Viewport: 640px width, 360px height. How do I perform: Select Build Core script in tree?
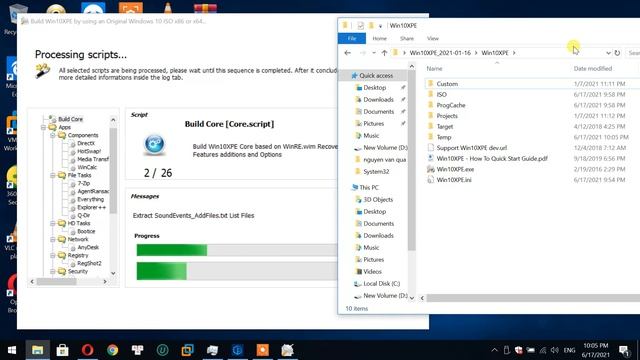click(x=70, y=119)
